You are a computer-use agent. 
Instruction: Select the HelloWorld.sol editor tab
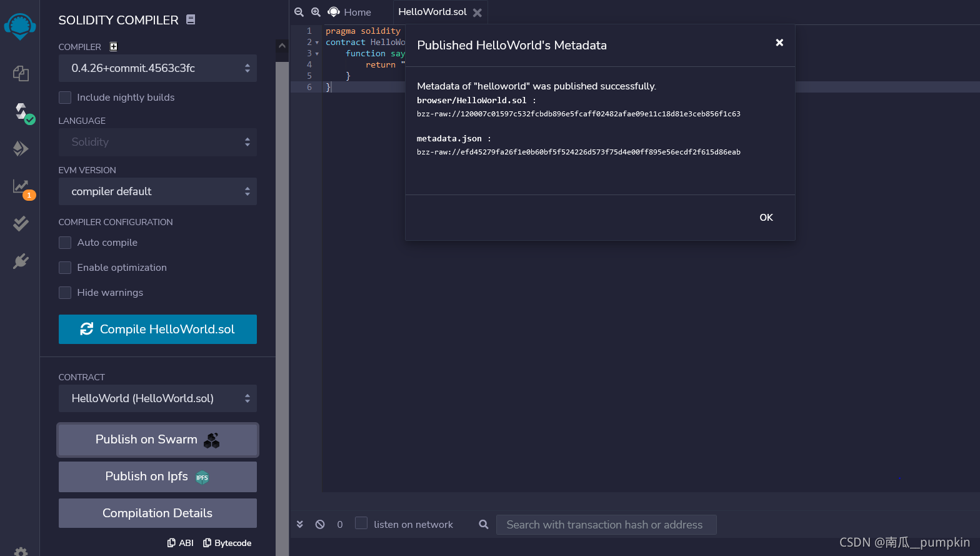click(x=432, y=12)
